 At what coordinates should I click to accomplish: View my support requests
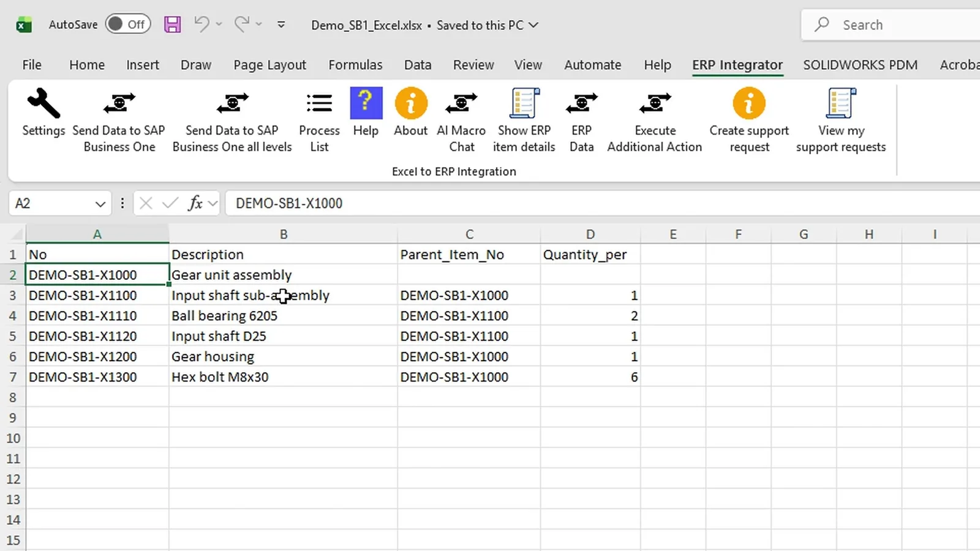click(841, 121)
